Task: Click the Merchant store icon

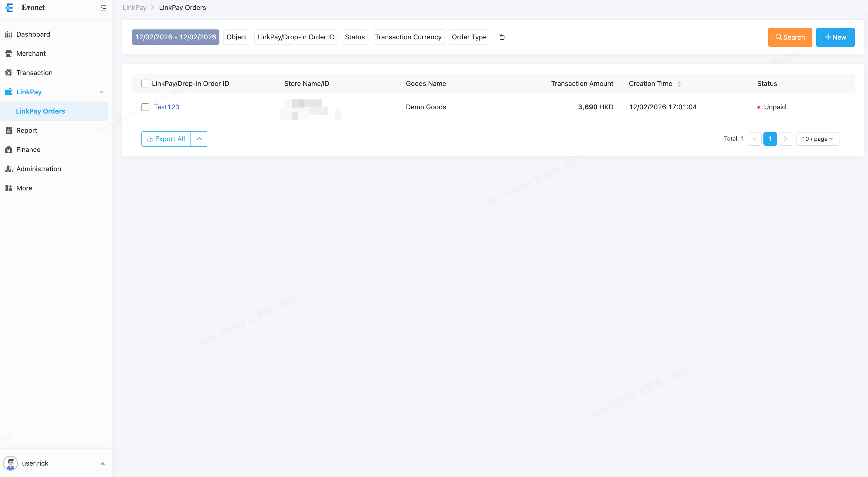Action: point(9,53)
